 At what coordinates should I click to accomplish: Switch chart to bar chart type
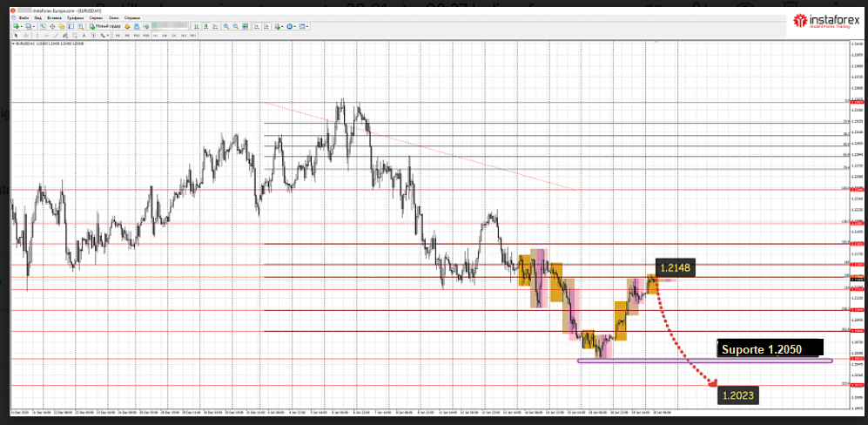pyautogui.click(x=197, y=27)
